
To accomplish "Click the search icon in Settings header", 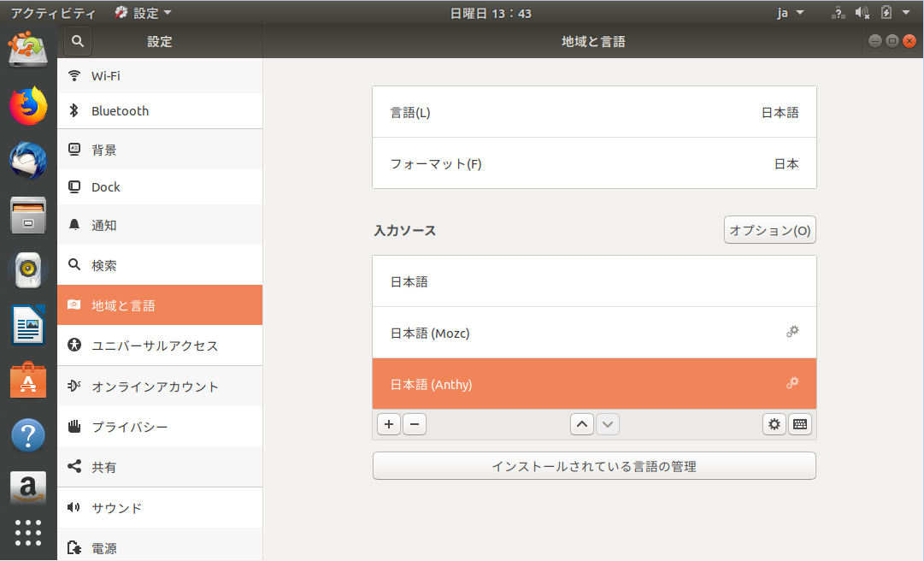I will click(77, 41).
